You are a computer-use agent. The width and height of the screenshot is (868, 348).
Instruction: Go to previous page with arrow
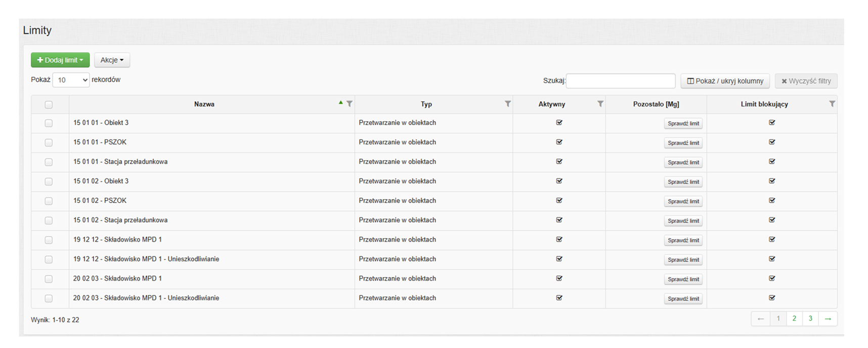point(760,319)
